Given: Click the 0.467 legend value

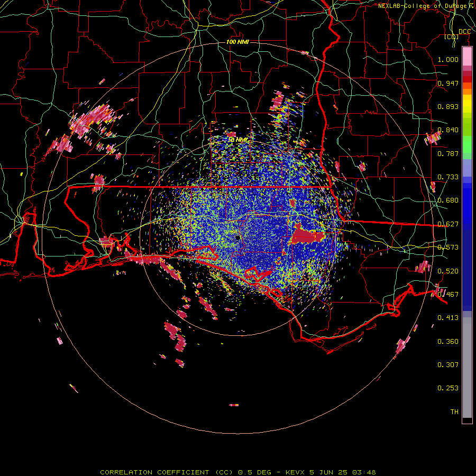Looking at the screenshot, I should click(448, 295).
